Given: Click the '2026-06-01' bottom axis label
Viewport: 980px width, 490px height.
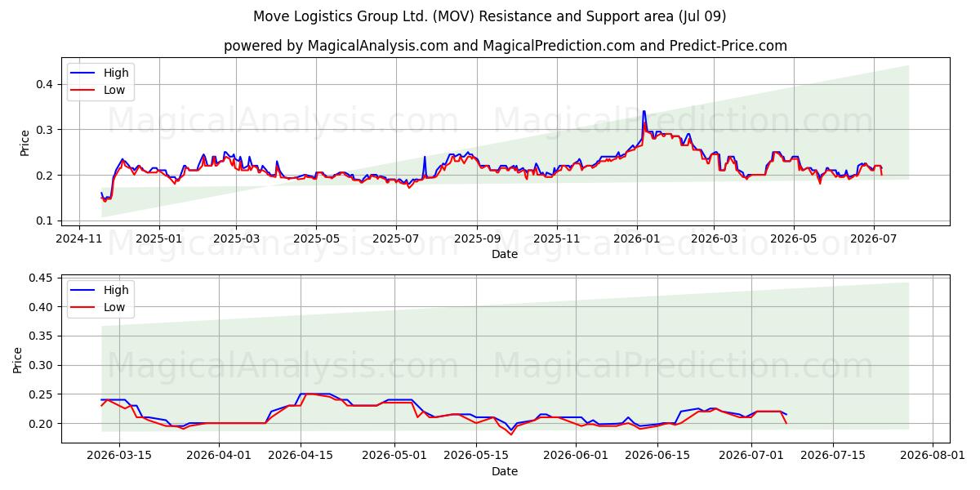Looking at the screenshot, I should [576, 457].
